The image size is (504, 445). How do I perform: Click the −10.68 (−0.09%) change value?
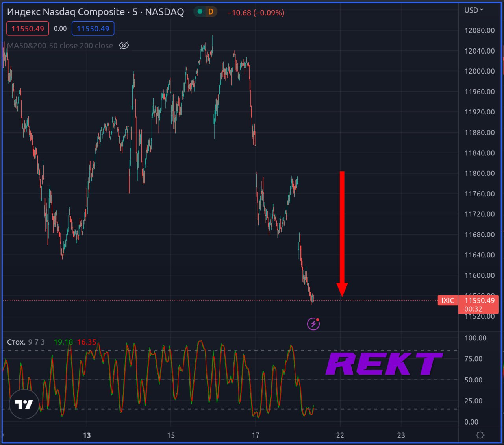tap(256, 13)
